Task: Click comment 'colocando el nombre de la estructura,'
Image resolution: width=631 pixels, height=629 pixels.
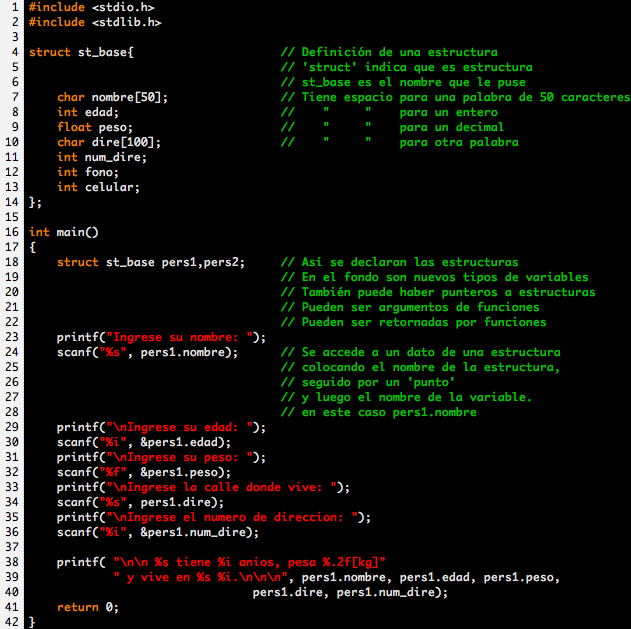Action: pyautogui.click(x=431, y=367)
